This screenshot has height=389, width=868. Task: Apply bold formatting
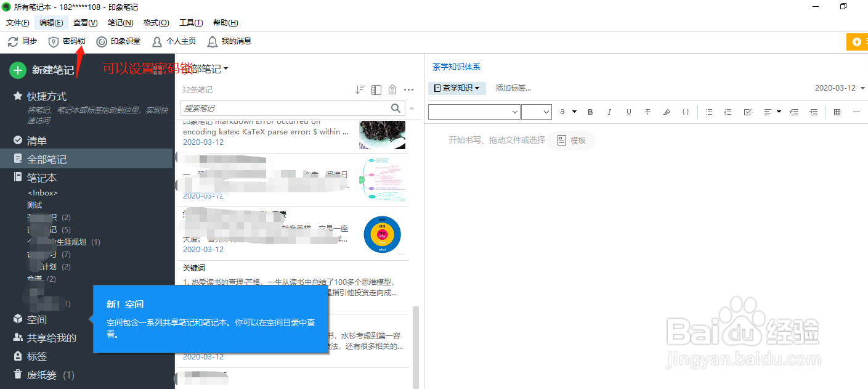click(x=590, y=112)
